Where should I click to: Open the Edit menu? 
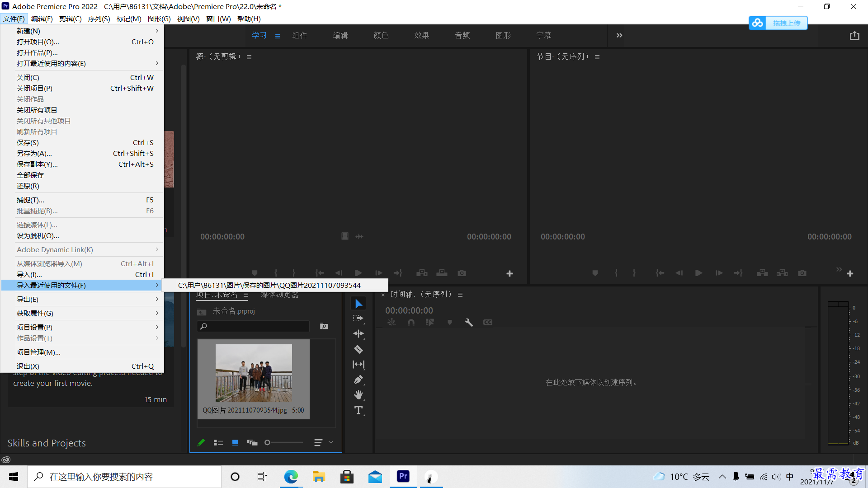point(42,19)
